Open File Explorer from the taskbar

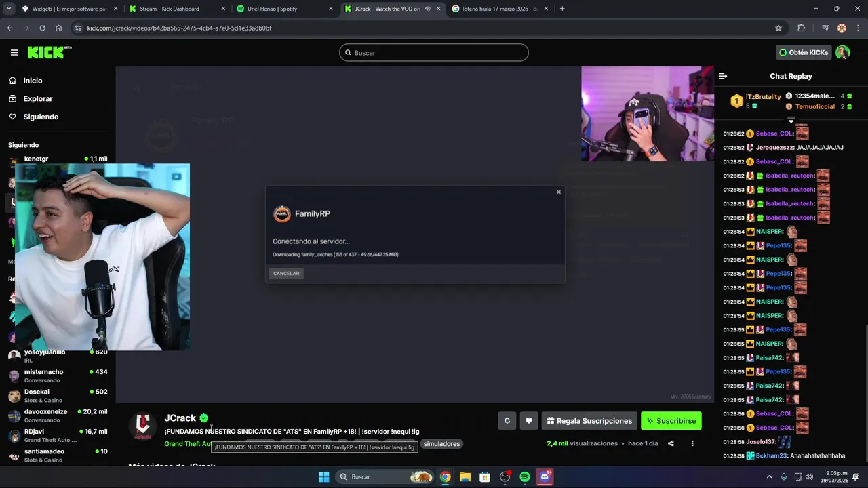tap(465, 477)
